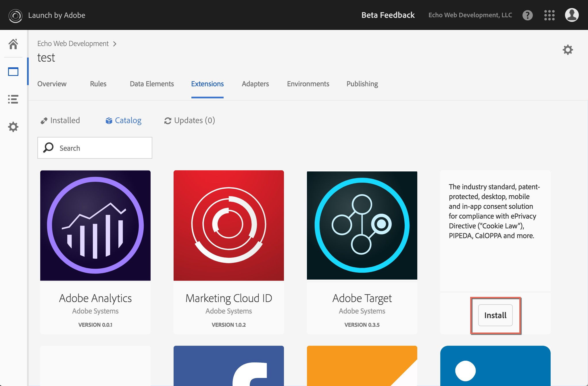Viewport: 588px width, 386px height.
Task: Click the Install button
Action: coord(495,315)
